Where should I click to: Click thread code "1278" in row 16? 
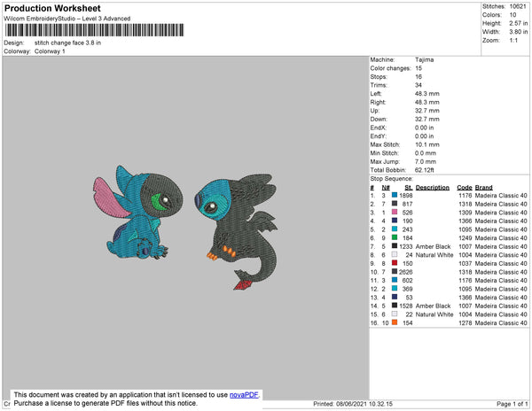pyautogui.click(x=465, y=323)
